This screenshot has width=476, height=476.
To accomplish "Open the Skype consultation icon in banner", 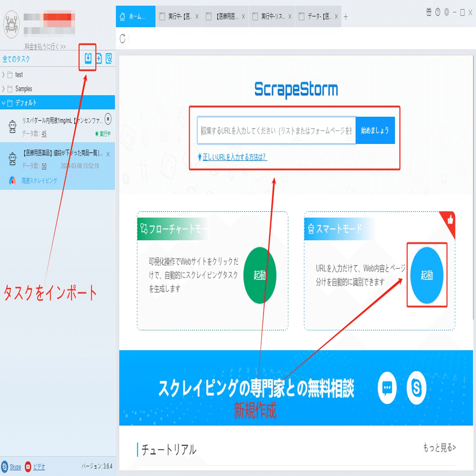I will pyautogui.click(x=416, y=388).
